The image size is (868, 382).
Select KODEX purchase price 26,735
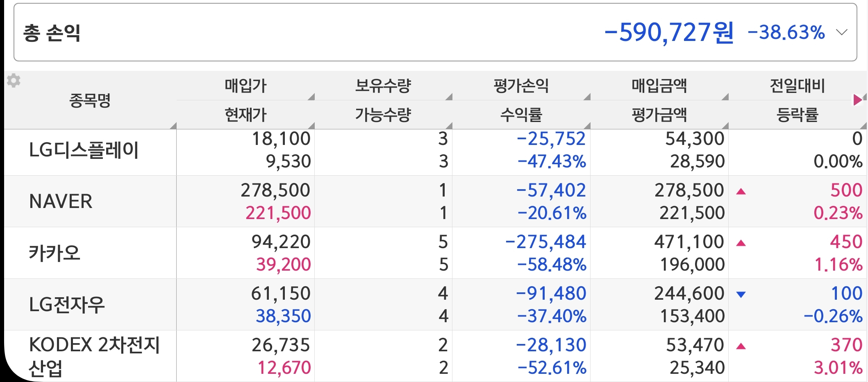(x=281, y=345)
